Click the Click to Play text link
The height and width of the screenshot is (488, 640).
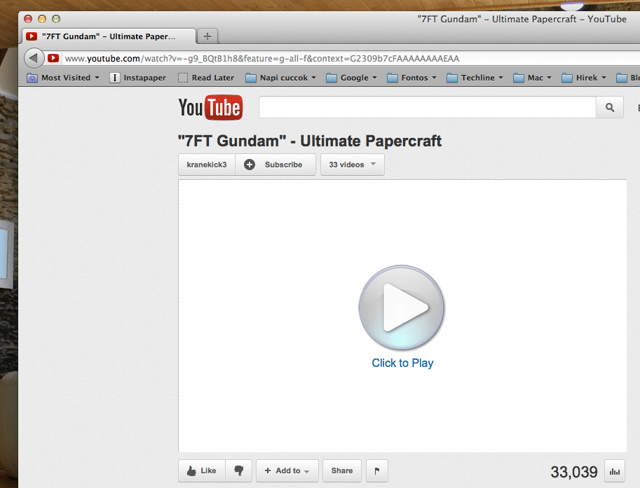pos(402,363)
